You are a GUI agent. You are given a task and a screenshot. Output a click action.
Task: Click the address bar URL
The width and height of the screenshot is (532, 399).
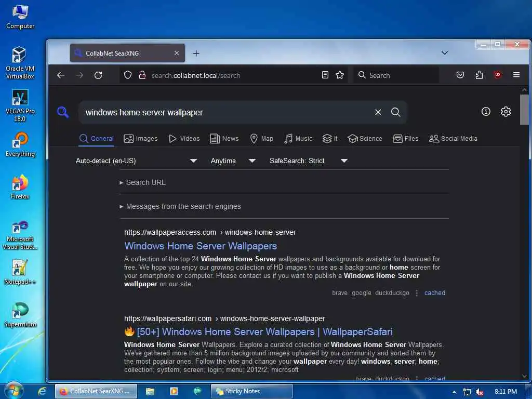pyautogui.click(x=196, y=75)
